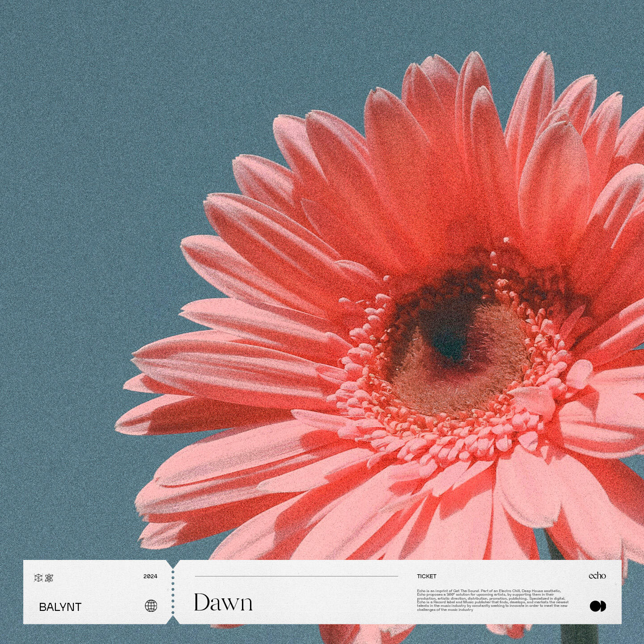Click the thin horizontal line above Dawn

click(x=296, y=576)
